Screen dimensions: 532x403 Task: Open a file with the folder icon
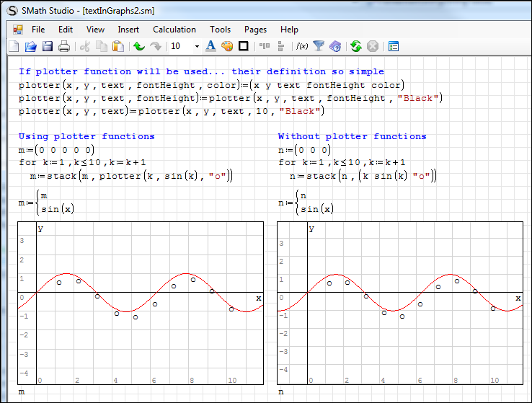[x=30, y=47]
